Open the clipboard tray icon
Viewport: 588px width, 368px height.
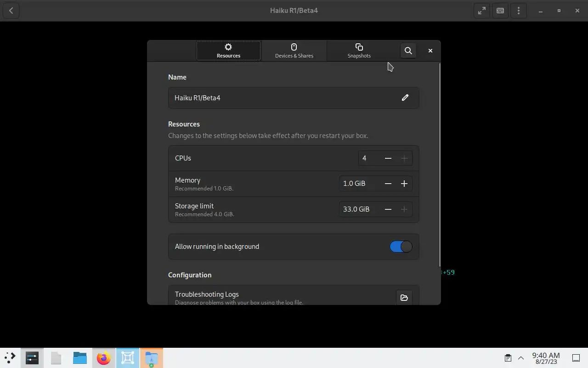(508, 358)
